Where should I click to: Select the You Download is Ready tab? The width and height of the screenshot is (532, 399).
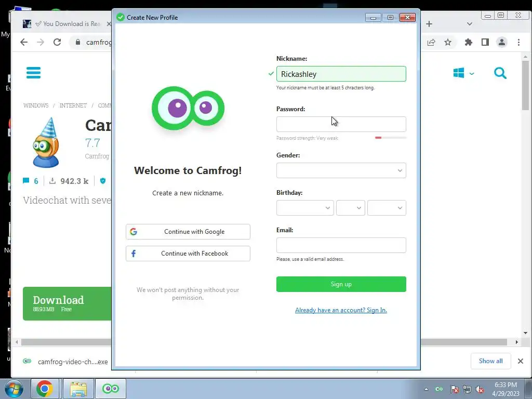click(67, 24)
